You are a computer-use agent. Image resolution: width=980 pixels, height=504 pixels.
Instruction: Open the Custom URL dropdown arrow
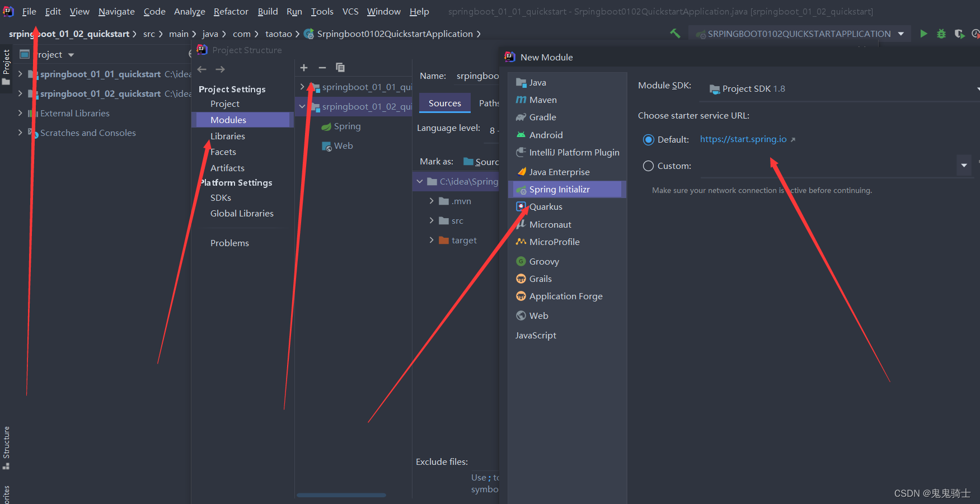(964, 166)
